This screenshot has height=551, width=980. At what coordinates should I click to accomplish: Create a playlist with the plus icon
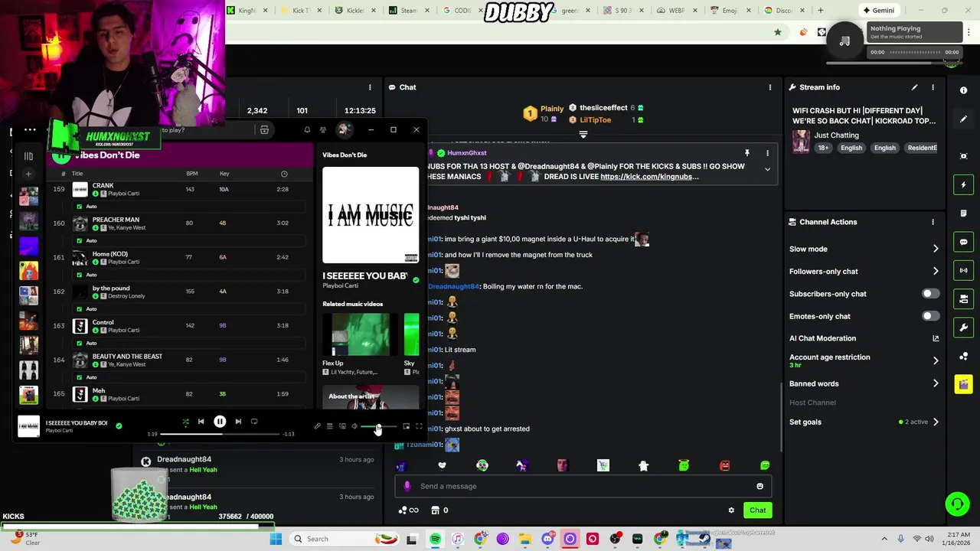[x=28, y=174]
